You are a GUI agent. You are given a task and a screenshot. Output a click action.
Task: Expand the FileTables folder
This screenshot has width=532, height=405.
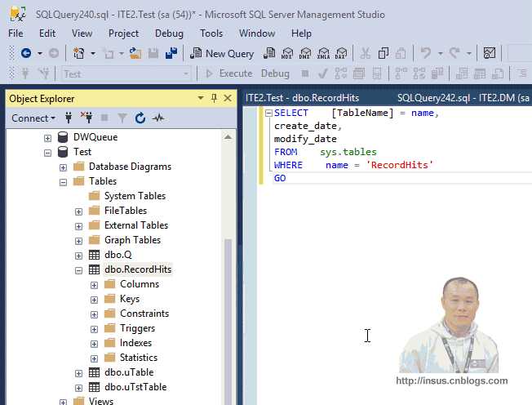click(x=78, y=211)
